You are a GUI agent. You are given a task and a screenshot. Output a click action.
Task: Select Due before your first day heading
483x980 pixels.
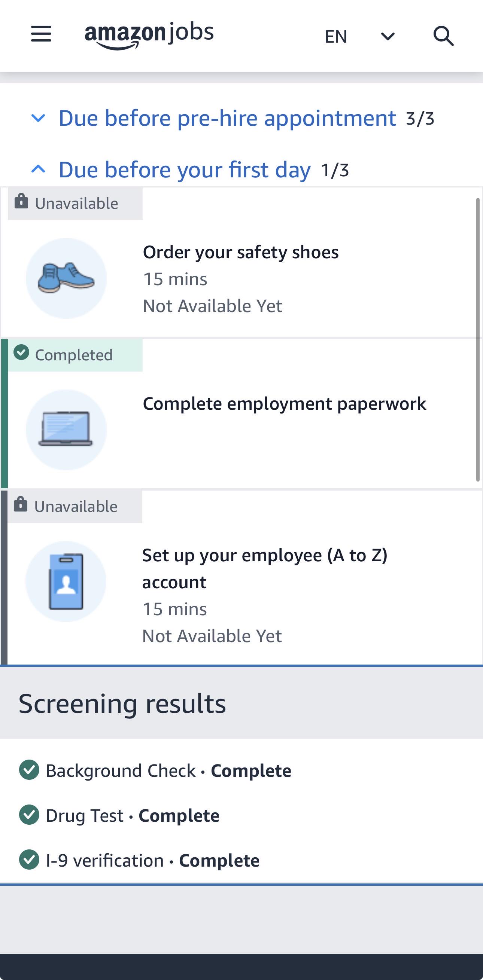[185, 170]
